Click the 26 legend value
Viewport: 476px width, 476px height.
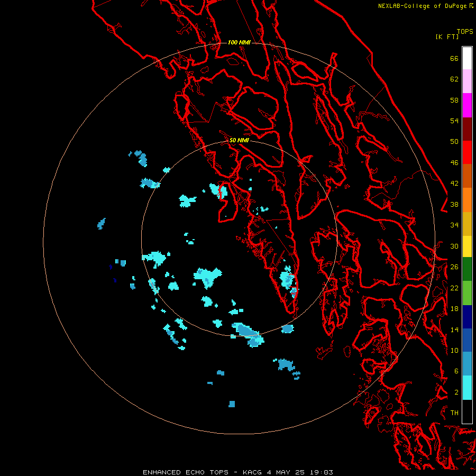pos(454,267)
